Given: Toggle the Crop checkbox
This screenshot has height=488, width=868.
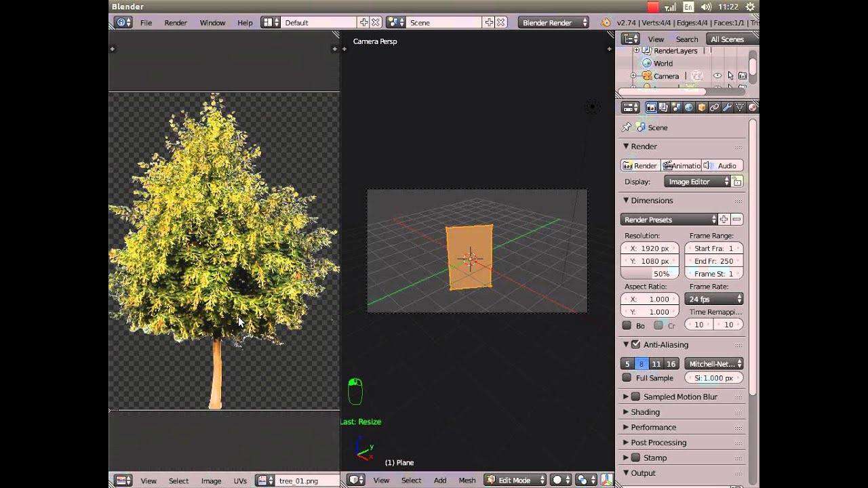Looking at the screenshot, I should pos(658,325).
